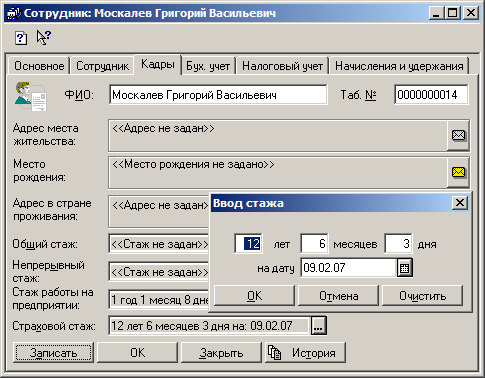Confirm experience entry with dialog OK button
485x378 pixels.
(x=254, y=296)
